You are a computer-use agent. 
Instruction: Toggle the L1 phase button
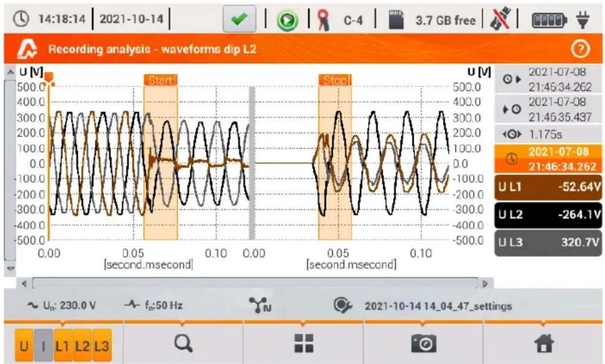63,345
